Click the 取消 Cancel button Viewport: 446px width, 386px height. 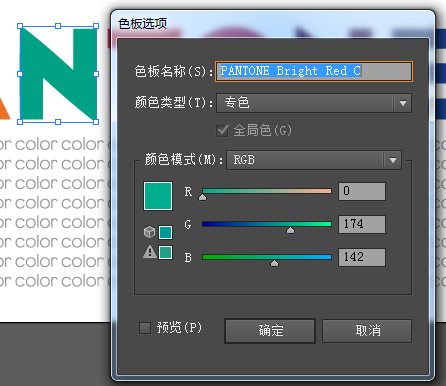pyautogui.click(x=367, y=331)
